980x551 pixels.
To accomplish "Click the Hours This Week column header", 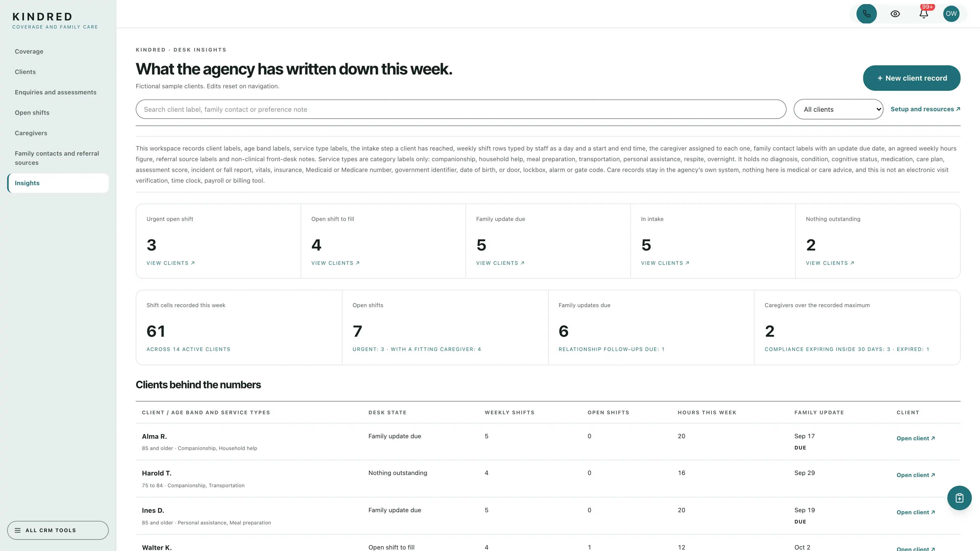I will pos(707,412).
